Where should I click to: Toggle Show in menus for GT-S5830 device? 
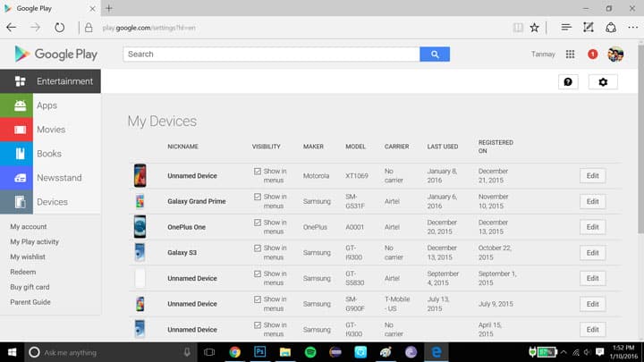[x=258, y=274]
